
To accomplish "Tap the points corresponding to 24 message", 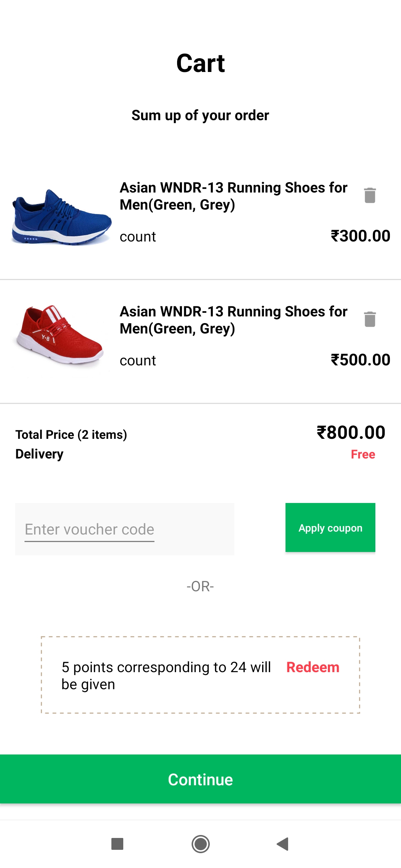I will (166, 676).
